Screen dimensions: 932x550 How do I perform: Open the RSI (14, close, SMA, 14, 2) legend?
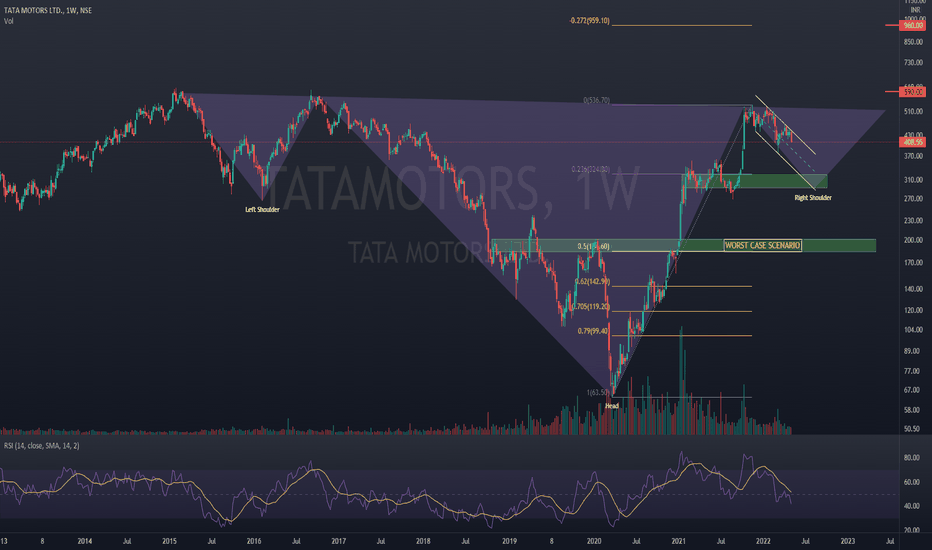(x=42, y=446)
